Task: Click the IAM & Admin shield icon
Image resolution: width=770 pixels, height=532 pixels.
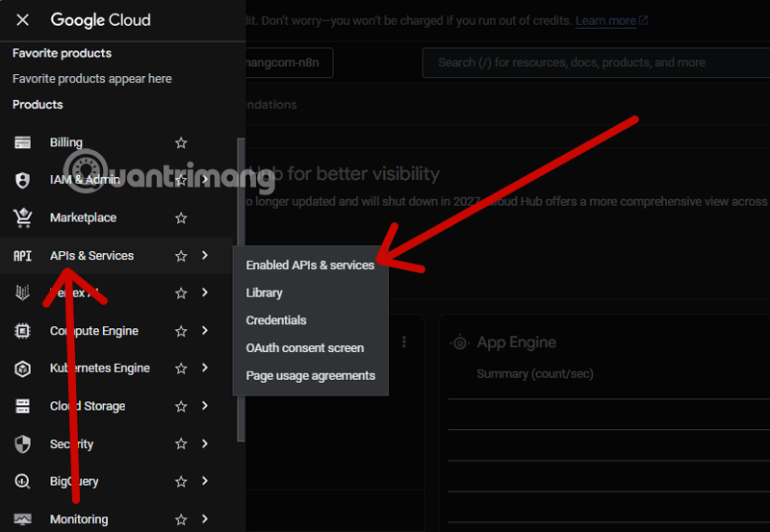Action: [x=22, y=180]
